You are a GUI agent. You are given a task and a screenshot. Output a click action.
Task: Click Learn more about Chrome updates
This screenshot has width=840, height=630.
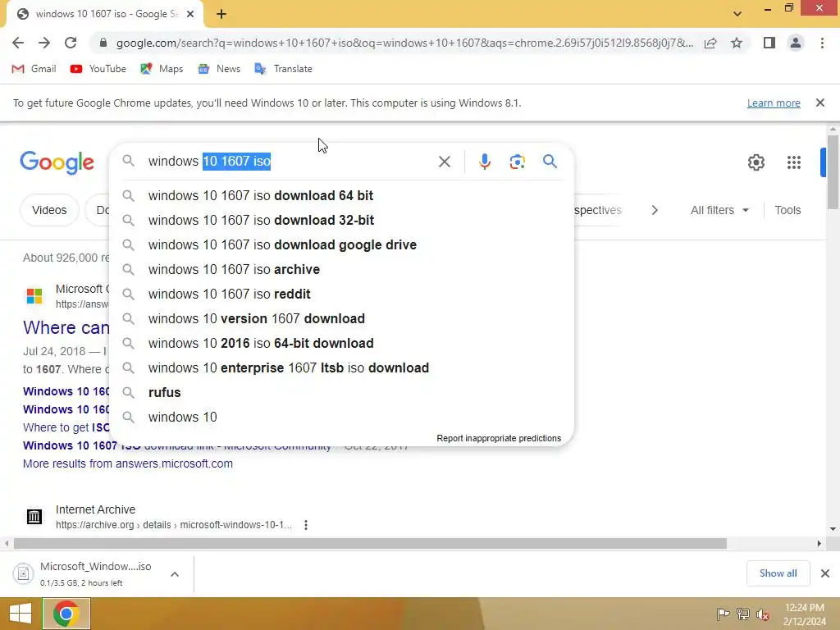click(774, 103)
